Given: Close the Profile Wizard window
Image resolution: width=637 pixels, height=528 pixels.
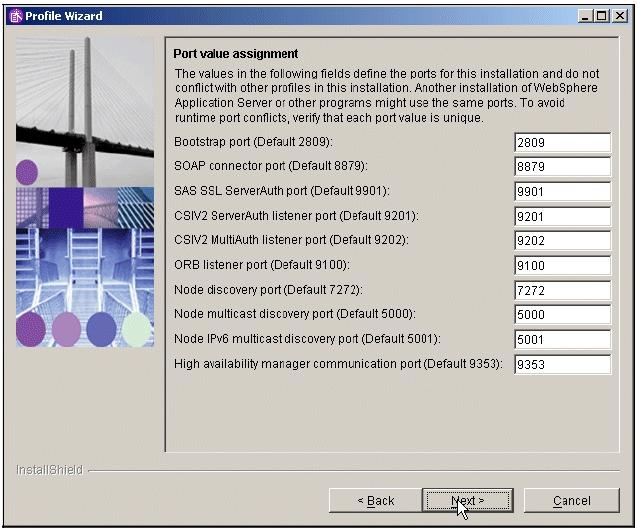Looking at the screenshot, I should [x=620, y=16].
